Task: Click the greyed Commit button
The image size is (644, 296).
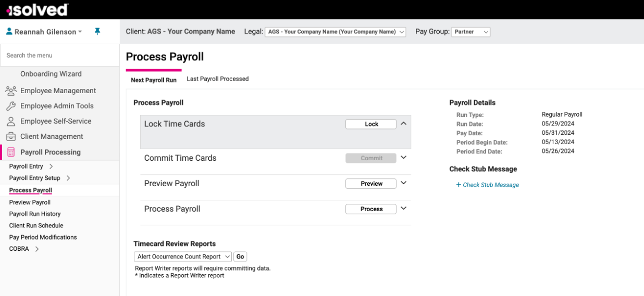Action: click(371, 158)
